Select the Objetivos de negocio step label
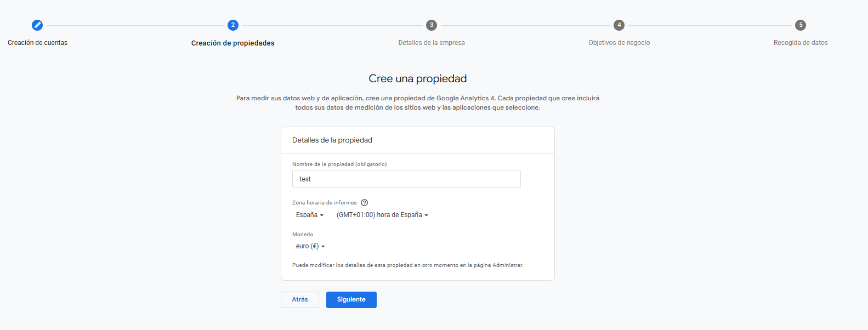The image size is (868, 330). [x=619, y=43]
